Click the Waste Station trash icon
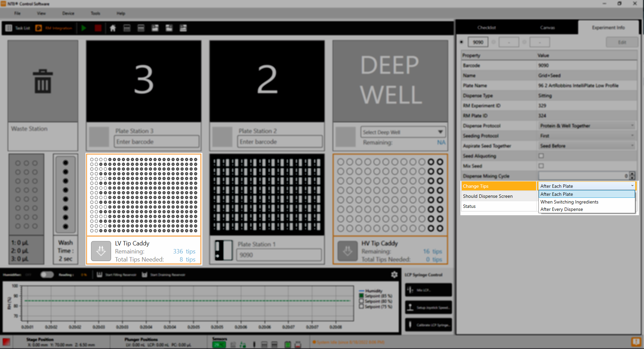 pyautogui.click(x=43, y=81)
